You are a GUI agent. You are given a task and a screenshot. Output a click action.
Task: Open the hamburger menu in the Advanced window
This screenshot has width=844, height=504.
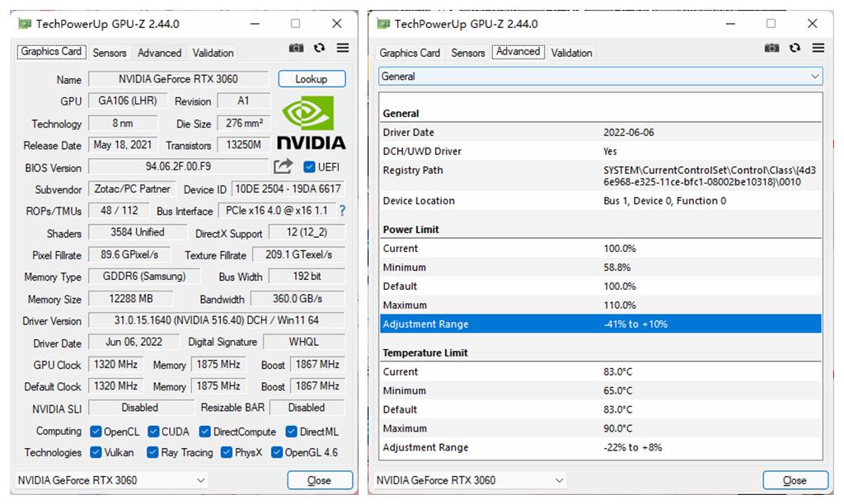tap(816, 48)
